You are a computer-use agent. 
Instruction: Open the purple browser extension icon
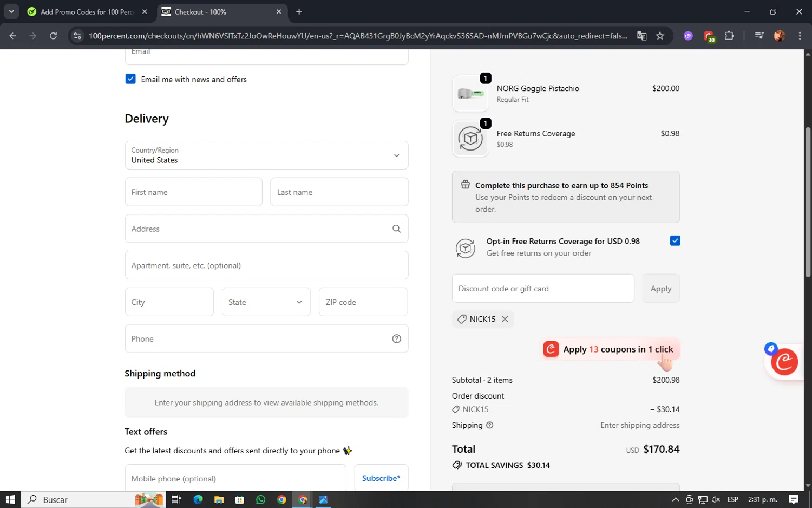[x=688, y=36]
